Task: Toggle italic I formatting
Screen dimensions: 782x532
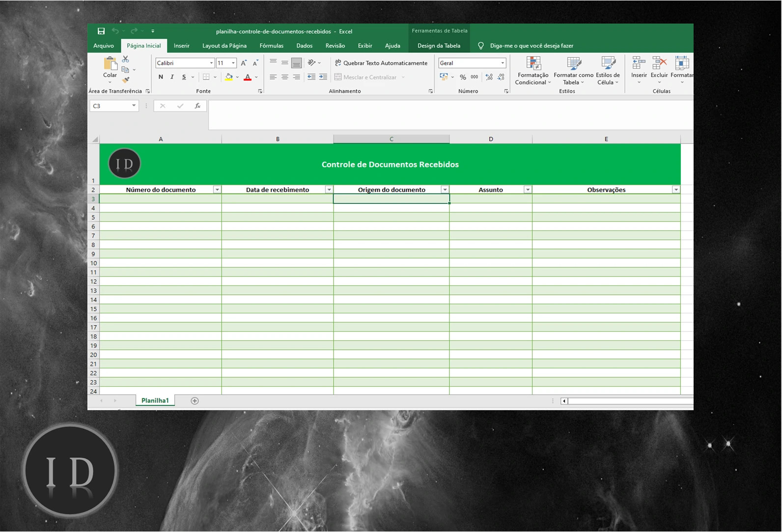Action: click(172, 77)
